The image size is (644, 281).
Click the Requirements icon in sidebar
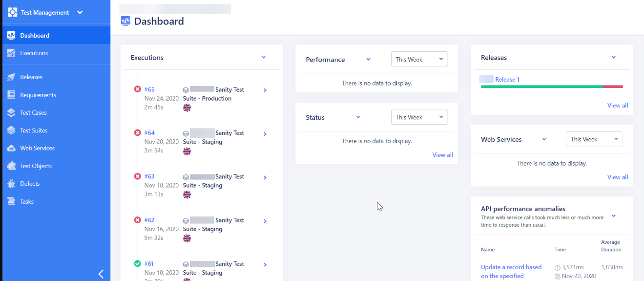(x=11, y=95)
